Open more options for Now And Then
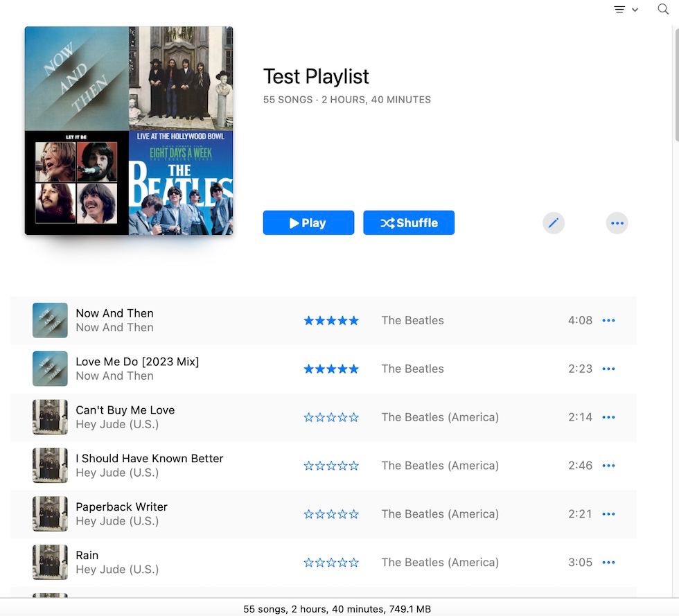This screenshot has height=616, width=679. click(x=608, y=321)
